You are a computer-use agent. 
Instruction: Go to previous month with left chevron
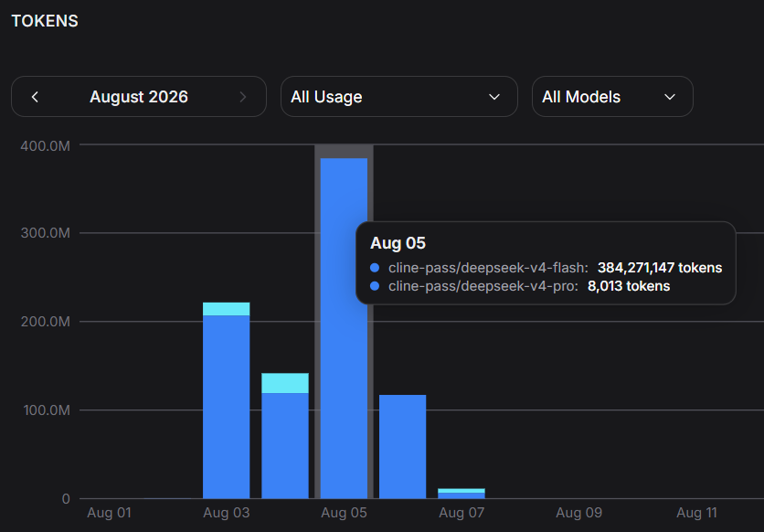pyautogui.click(x=35, y=97)
